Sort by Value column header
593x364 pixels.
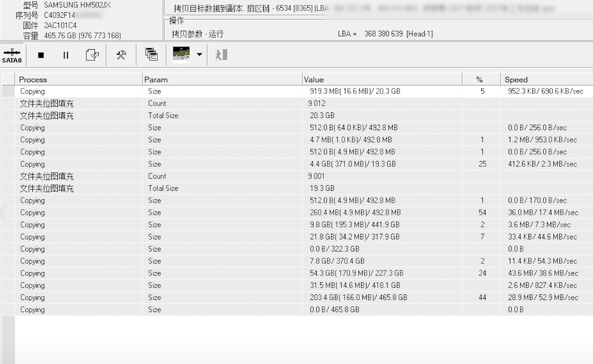coord(382,80)
